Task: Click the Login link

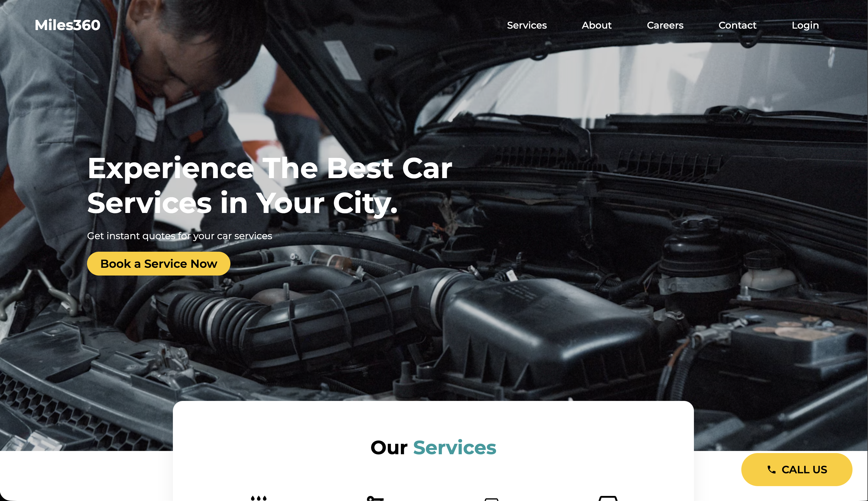Action: coord(805,25)
